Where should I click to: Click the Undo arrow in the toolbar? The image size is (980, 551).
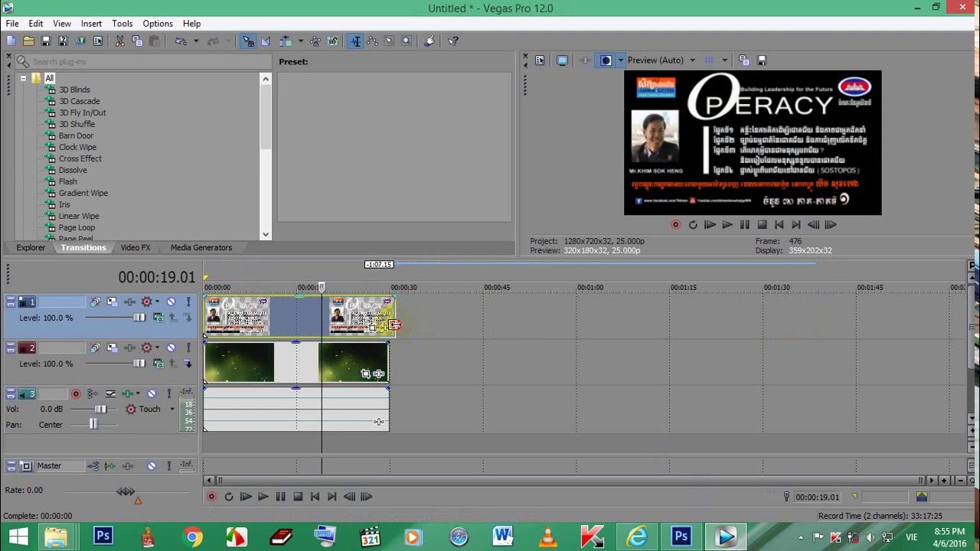coord(181,41)
